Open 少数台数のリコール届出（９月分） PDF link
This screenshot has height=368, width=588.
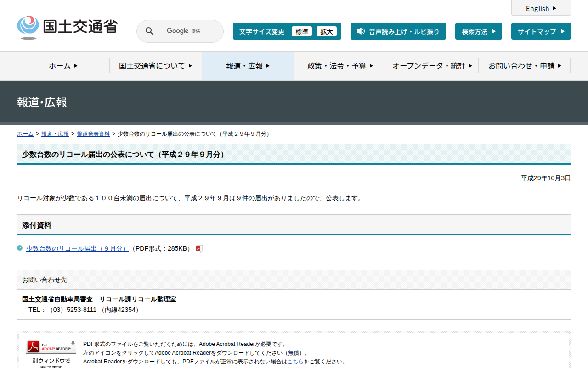[x=77, y=248]
